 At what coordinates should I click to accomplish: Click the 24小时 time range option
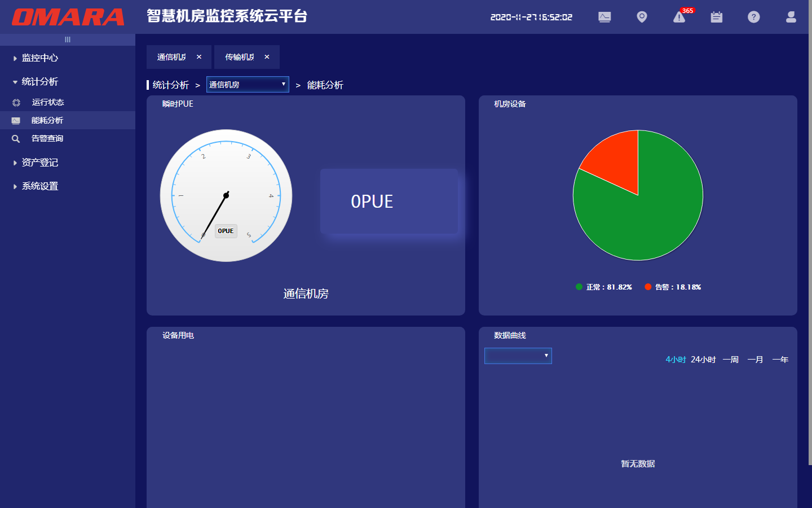pos(703,359)
